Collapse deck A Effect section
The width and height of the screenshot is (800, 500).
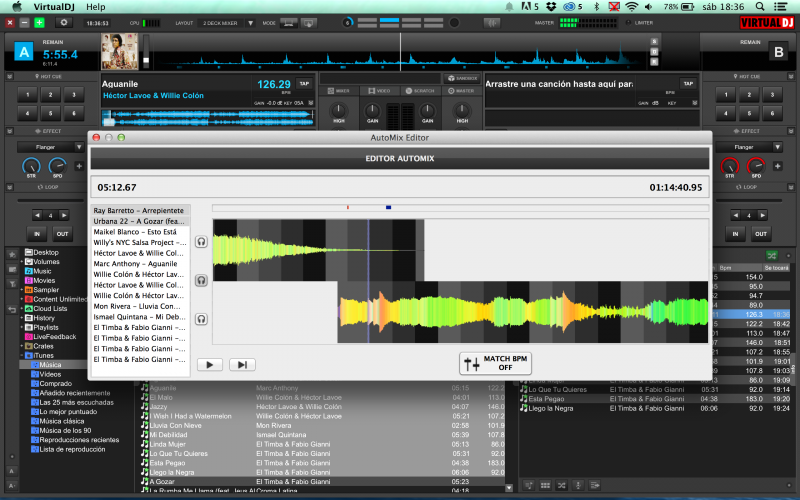click(x=9, y=131)
